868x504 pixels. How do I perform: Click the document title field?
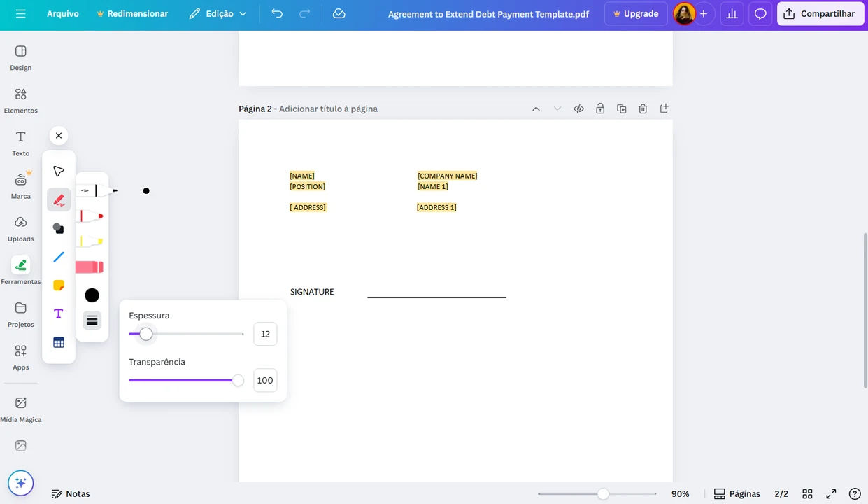488,14
